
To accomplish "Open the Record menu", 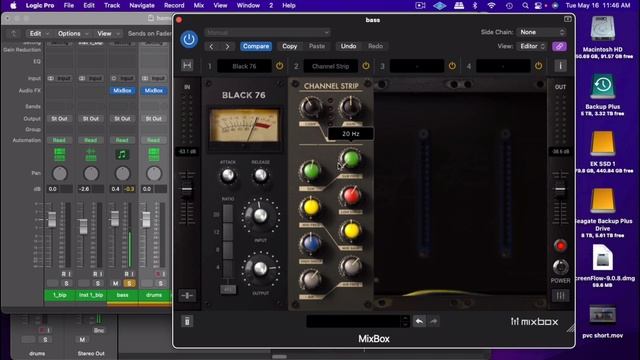I will pyautogui.click(x=174, y=5).
